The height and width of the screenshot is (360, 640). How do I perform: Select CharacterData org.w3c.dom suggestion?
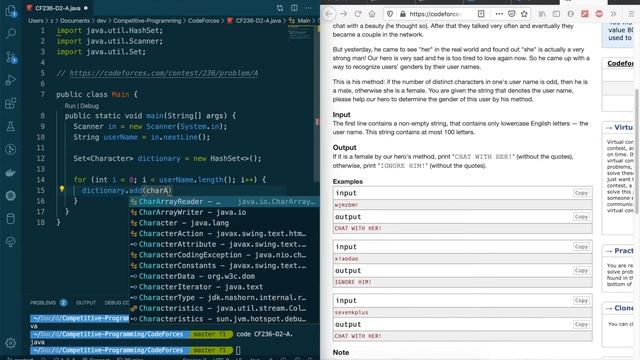(x=224, y=276)
